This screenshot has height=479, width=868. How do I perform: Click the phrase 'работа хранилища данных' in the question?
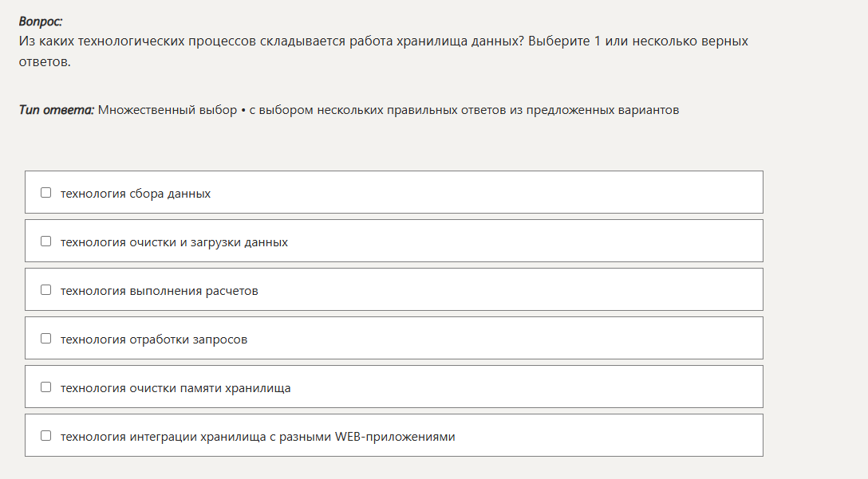point(436,41)
